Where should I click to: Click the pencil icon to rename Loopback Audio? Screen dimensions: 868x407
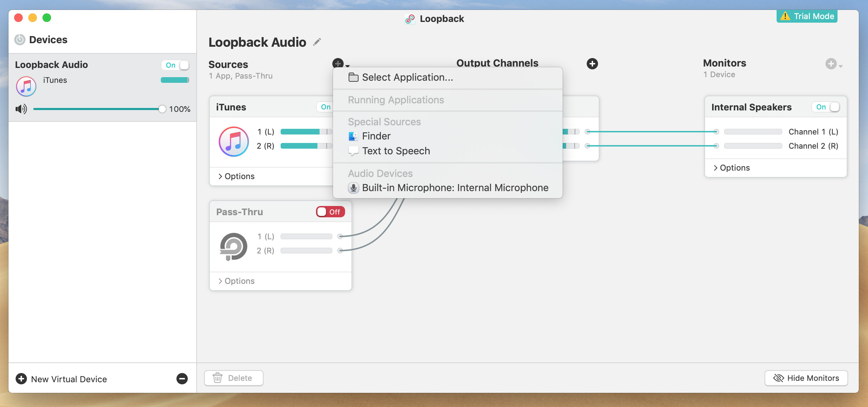pyautogui.click(x=317, y=42)
